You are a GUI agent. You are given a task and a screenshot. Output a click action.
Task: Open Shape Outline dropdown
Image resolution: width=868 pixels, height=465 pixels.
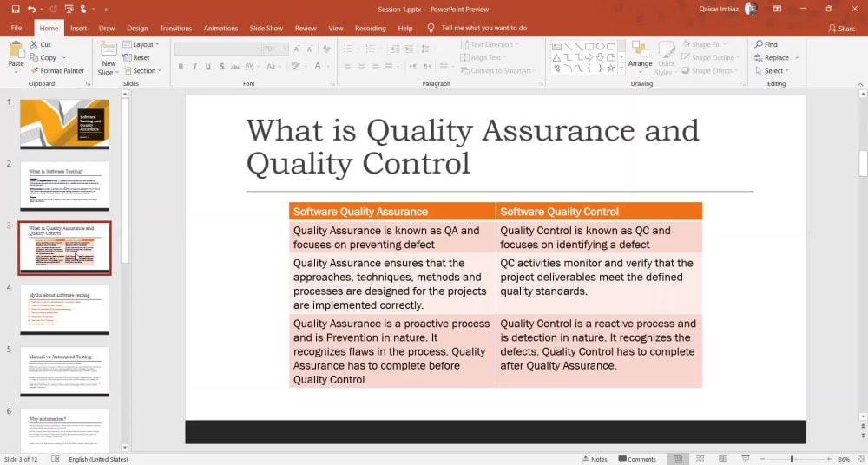(710, 57)
